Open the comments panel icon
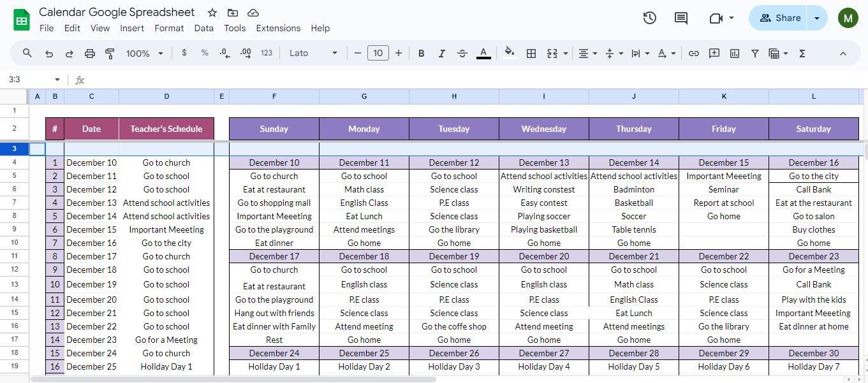 [x=681, y=18]
